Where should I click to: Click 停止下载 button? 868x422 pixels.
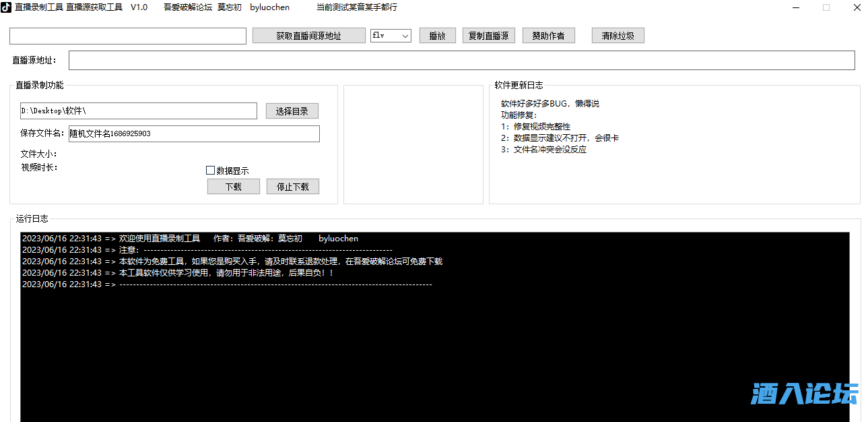click(x=293, y=187)
